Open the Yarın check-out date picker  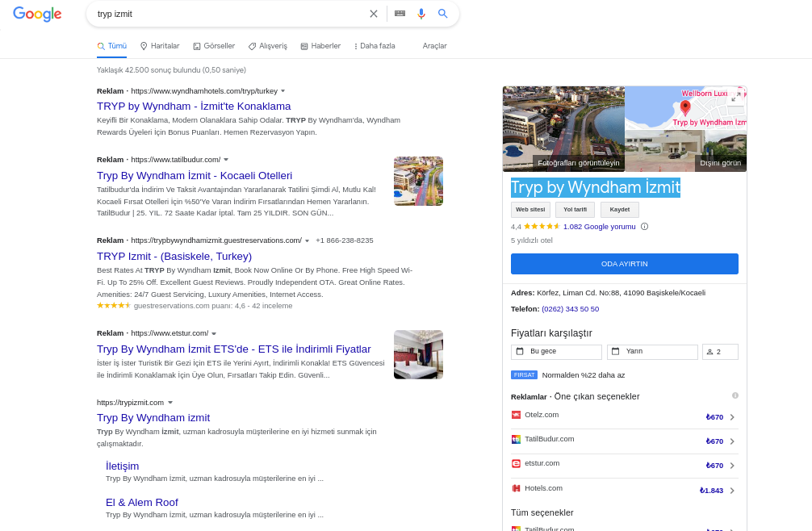(x=652, y=352)
